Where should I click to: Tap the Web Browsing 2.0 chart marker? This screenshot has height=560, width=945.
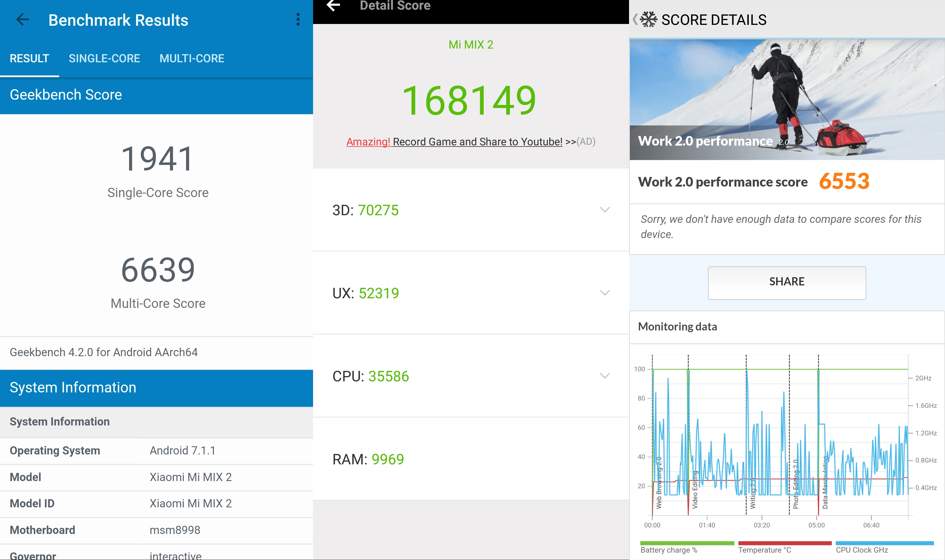point(659,483)
